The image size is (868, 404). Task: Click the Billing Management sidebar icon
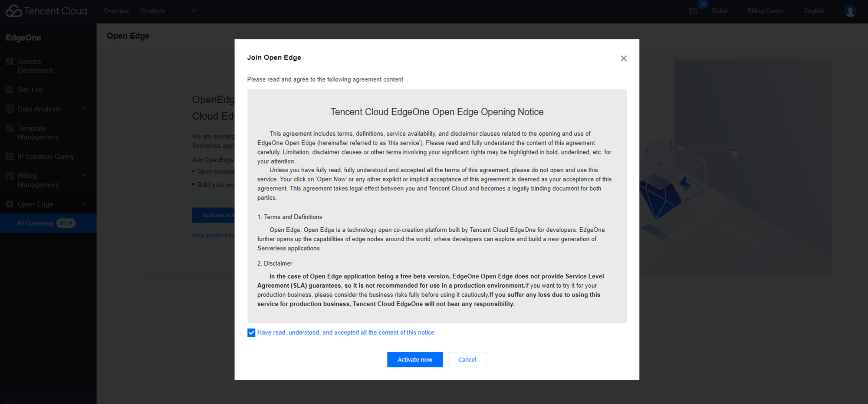pyautogui.click(x=10, y=176)
